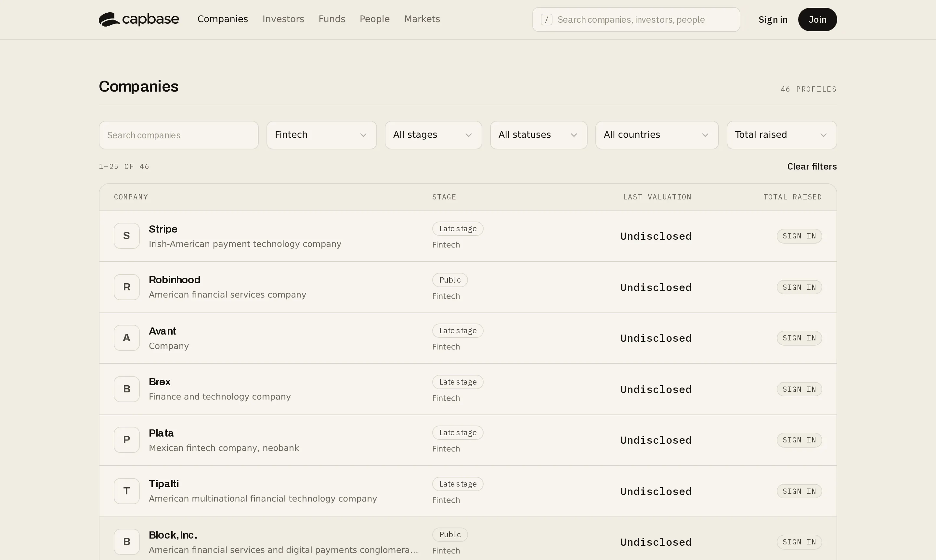
Task: Click the Brex letter avatar
Action: click(x=127, y=389)
